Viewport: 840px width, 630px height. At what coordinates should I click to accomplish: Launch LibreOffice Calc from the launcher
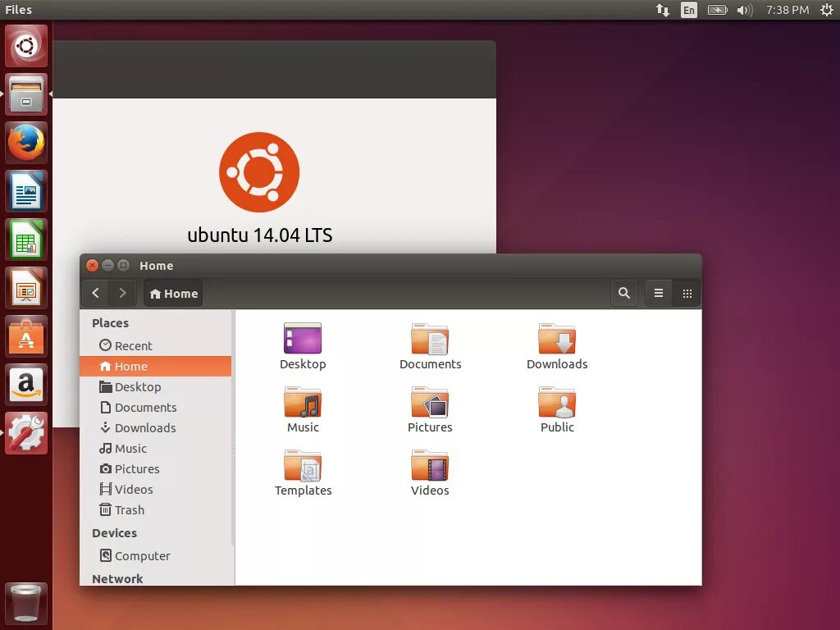25,240
